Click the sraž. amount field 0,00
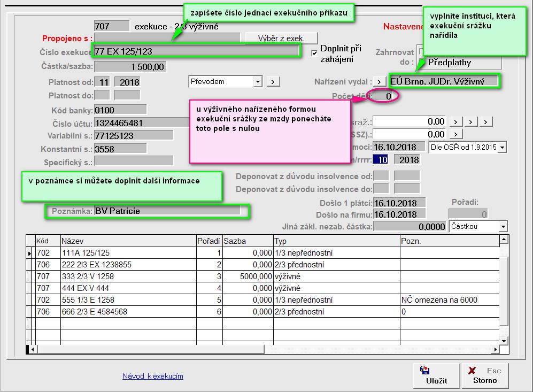 coord(410,121)
